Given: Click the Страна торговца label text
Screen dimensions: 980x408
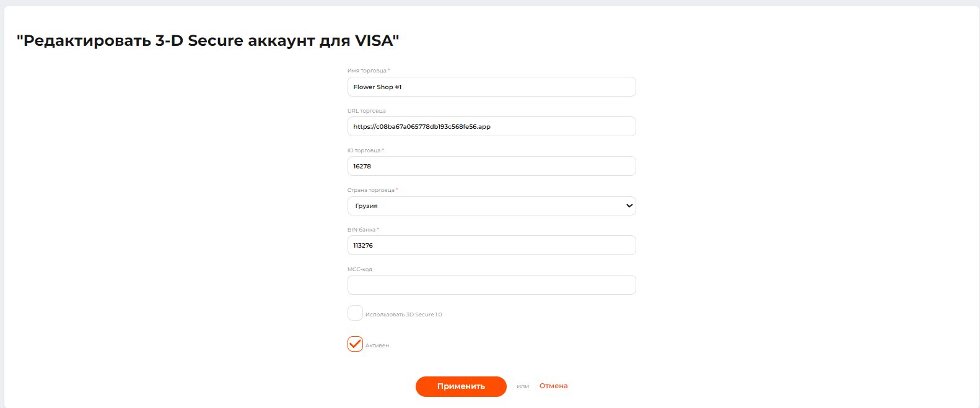Looking at the screenshot, I should pos(370,190).
